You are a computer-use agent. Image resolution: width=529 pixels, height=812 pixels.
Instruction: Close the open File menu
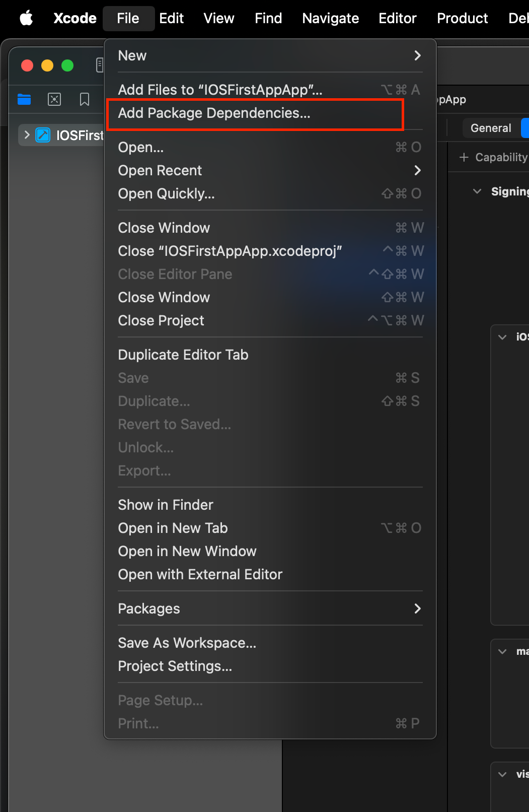tap(128, 18)
